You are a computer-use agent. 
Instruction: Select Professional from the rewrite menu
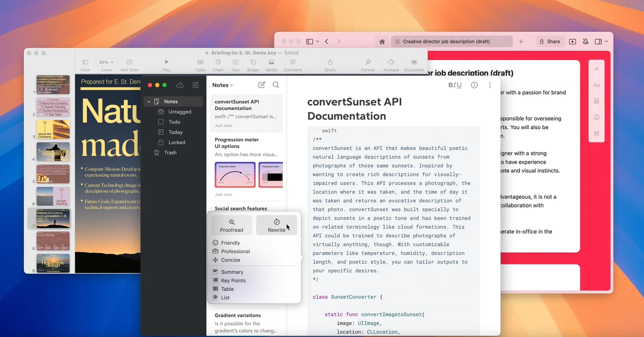point(235,251)
